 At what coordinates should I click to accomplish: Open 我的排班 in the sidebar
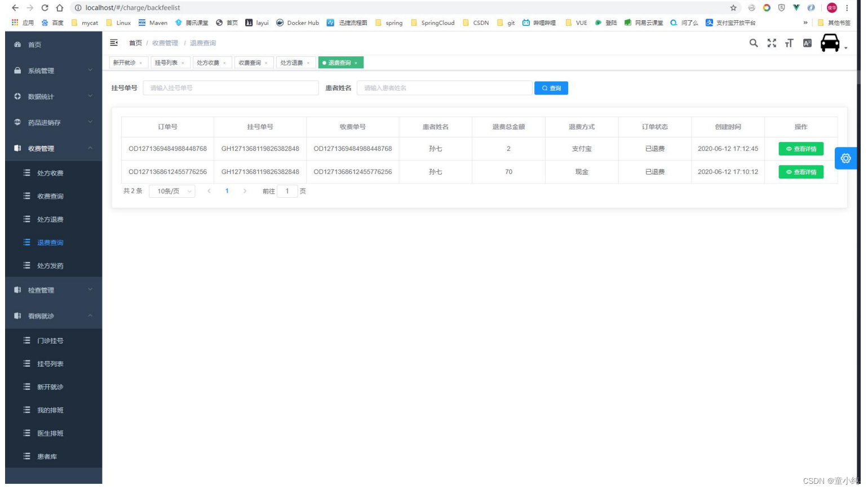tap(54, 410)
